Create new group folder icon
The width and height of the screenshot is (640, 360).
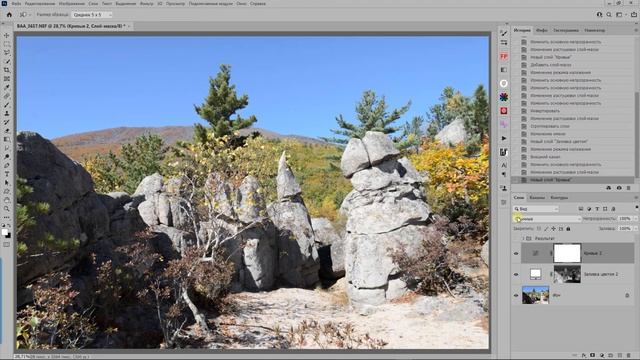tap(611, 356)
